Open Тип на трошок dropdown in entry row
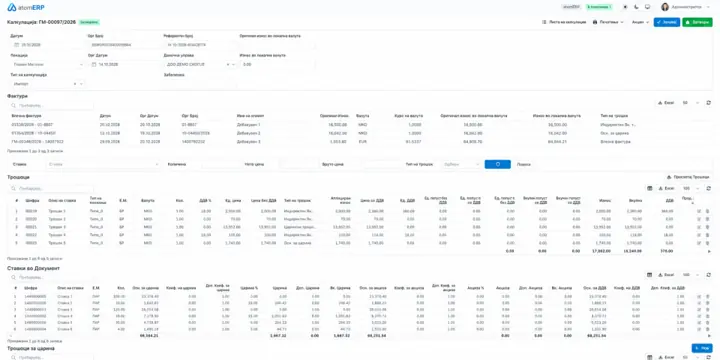 point(461,164)
